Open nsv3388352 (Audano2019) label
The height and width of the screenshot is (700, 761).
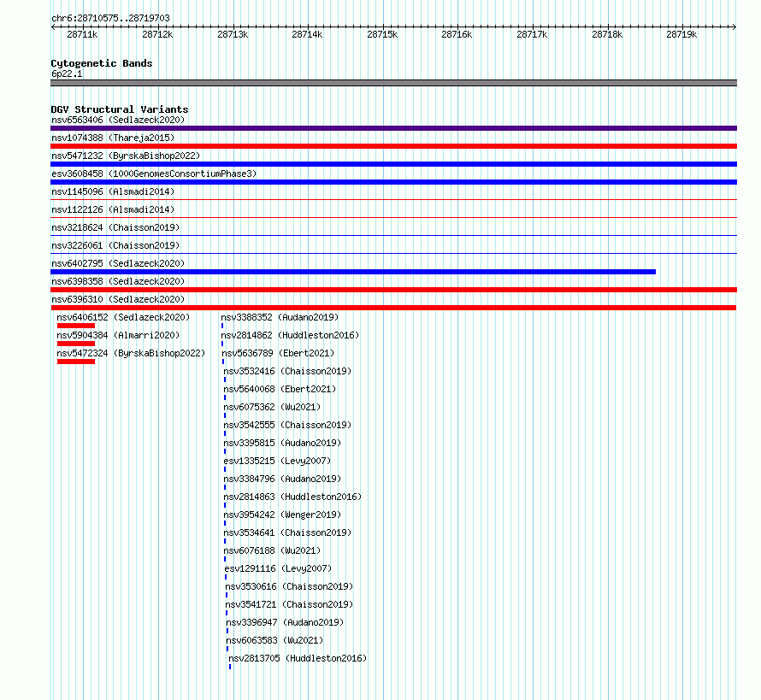[x=280, y=317]
